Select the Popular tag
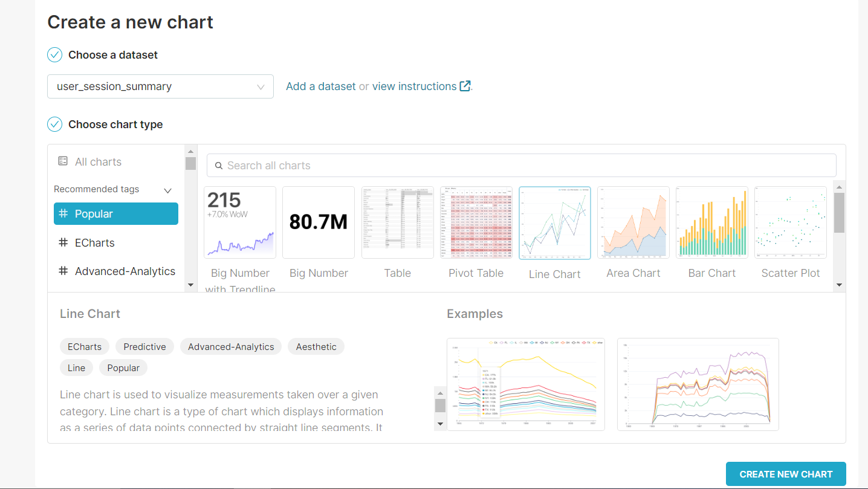The height and width of the screenshot is (489, 868). tap(116, 214)
